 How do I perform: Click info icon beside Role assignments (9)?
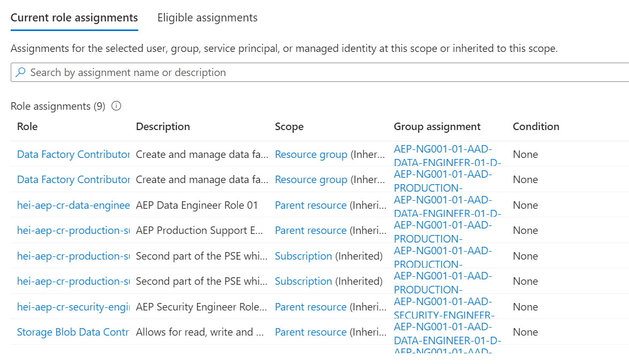click(x=116, y=106)
